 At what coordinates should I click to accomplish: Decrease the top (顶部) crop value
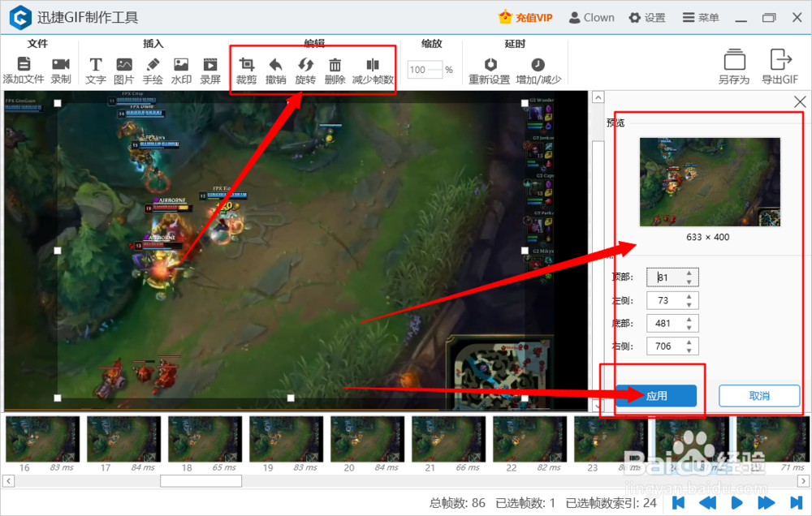click(689, 282)
